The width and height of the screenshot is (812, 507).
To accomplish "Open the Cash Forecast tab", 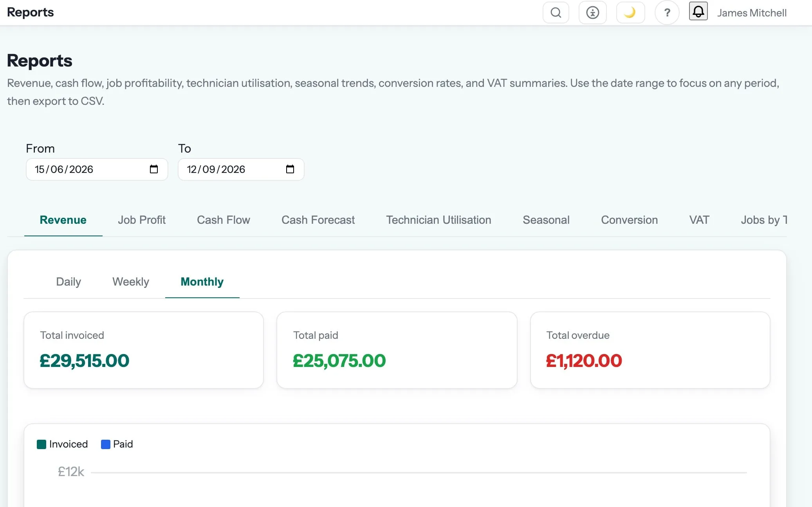I will pos(318,220).
